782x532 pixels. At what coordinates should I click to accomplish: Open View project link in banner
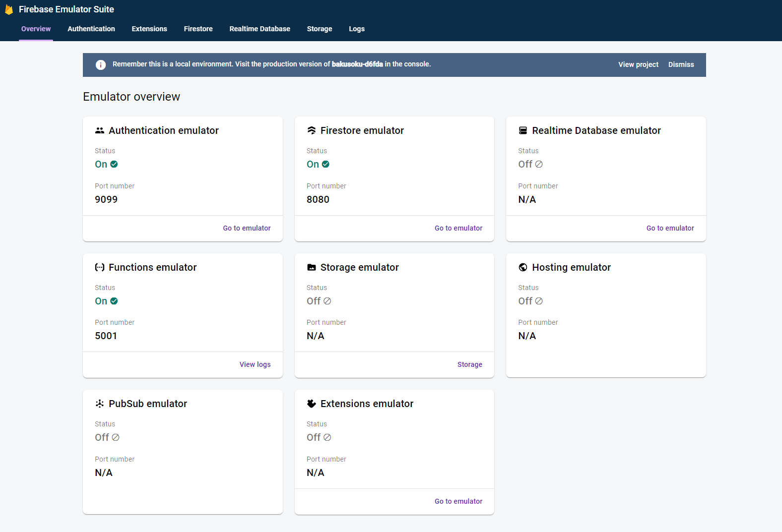639,64
